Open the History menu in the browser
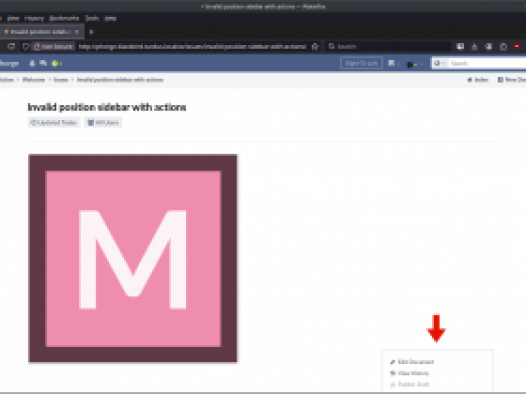 (34, 18)
